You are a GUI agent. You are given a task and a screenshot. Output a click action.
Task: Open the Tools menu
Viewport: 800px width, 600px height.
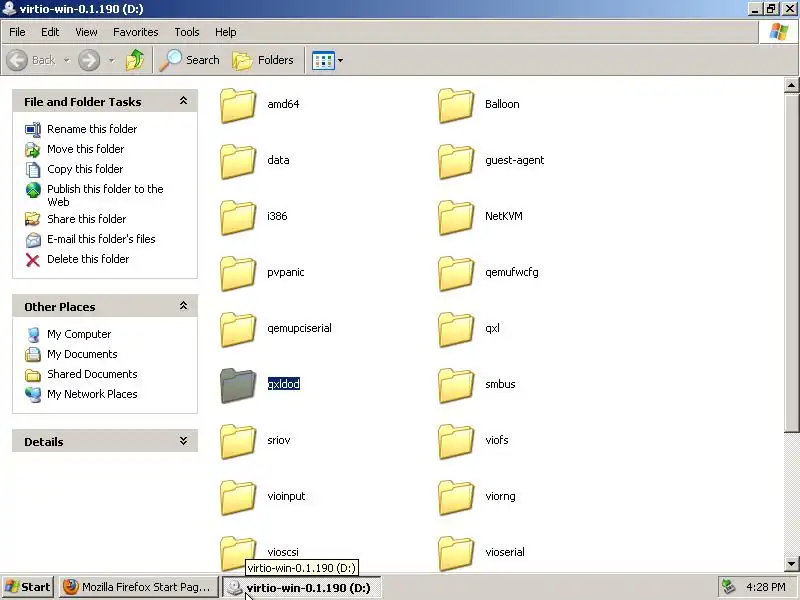(x=187, y=32)
